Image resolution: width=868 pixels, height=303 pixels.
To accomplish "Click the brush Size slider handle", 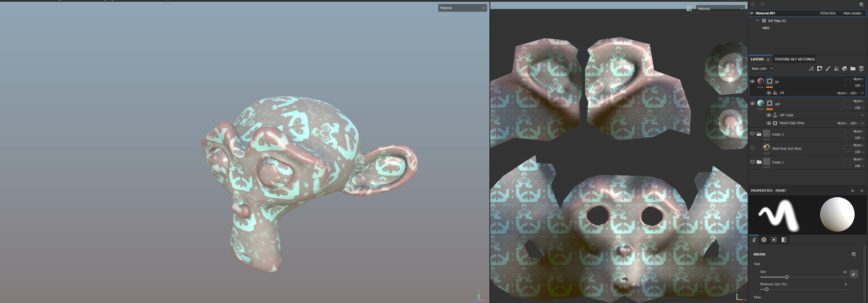I will click(786, 277).
